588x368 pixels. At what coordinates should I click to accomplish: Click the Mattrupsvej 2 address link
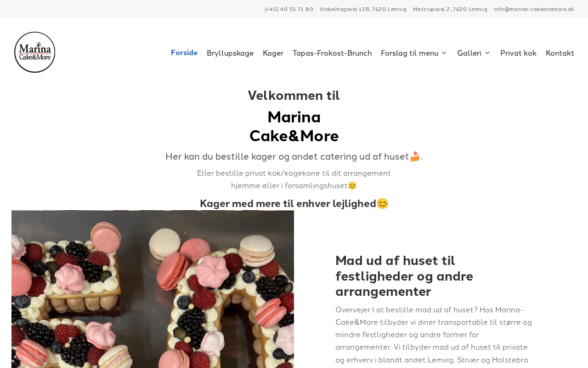(x=450, y=9)
